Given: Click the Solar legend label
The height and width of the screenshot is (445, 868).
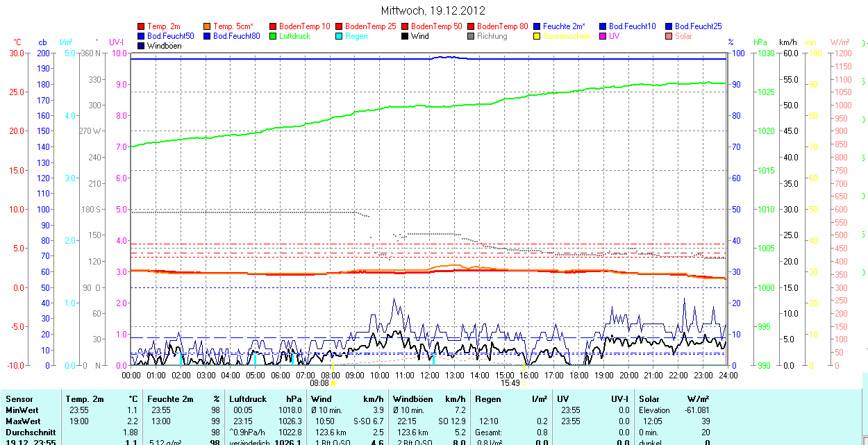Looking at the screenshot, I should point(683,36).
